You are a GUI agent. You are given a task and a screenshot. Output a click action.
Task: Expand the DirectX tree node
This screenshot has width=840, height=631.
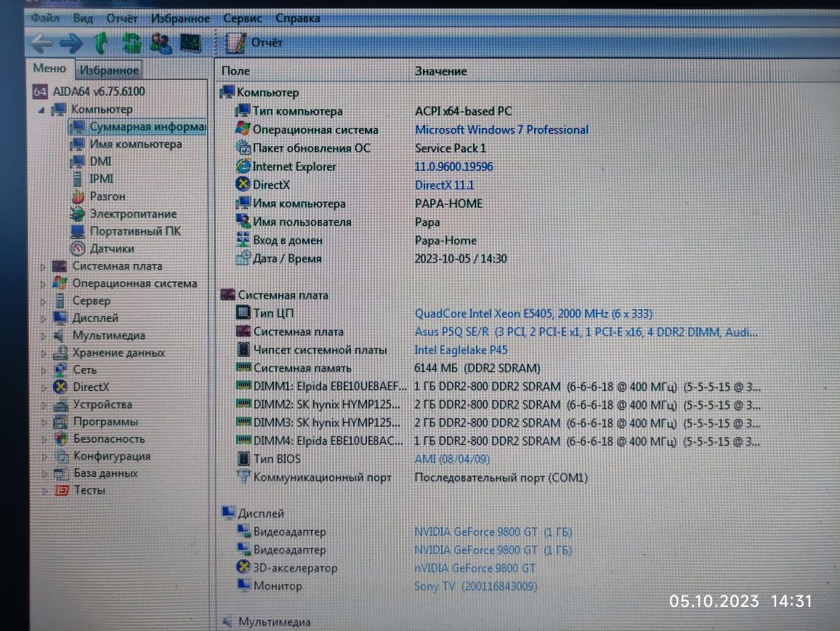43,387
